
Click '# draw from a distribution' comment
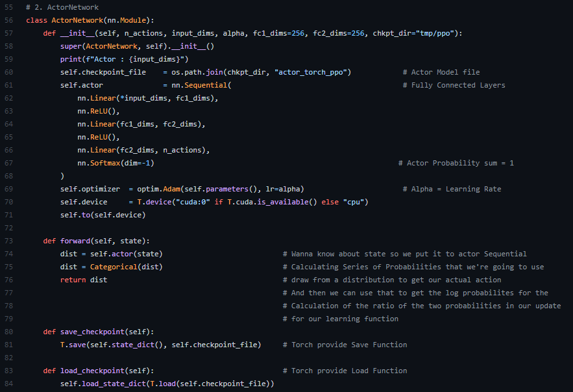(x=392, y=280)
